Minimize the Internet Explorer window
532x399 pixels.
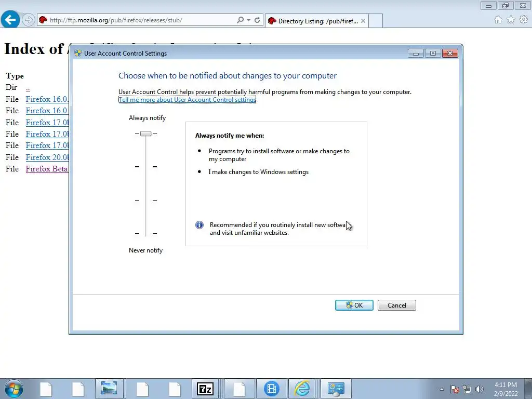(488, 6)
